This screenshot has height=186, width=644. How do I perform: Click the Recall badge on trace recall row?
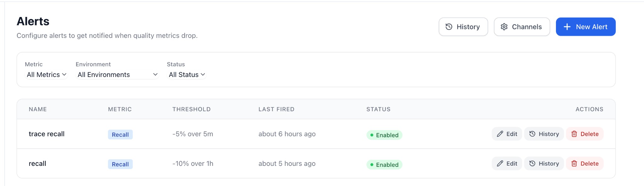(x=120, y=134)
